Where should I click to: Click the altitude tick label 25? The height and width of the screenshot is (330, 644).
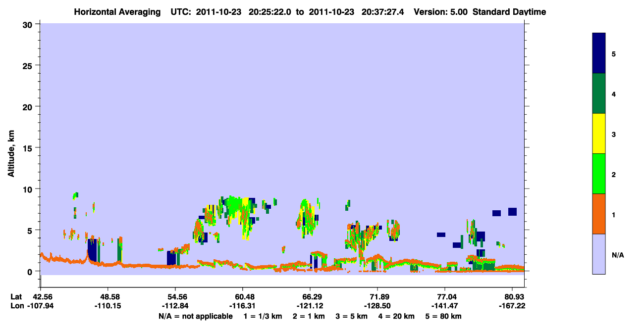click(29, 65)
